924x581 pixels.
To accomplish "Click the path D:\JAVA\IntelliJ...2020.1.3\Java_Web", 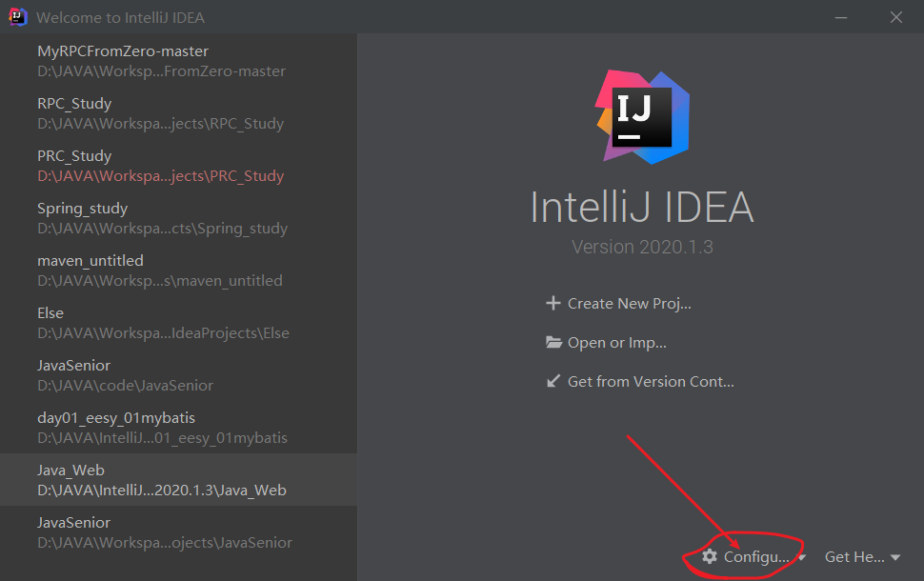I will pyautogui.click(x=162, y=491).
